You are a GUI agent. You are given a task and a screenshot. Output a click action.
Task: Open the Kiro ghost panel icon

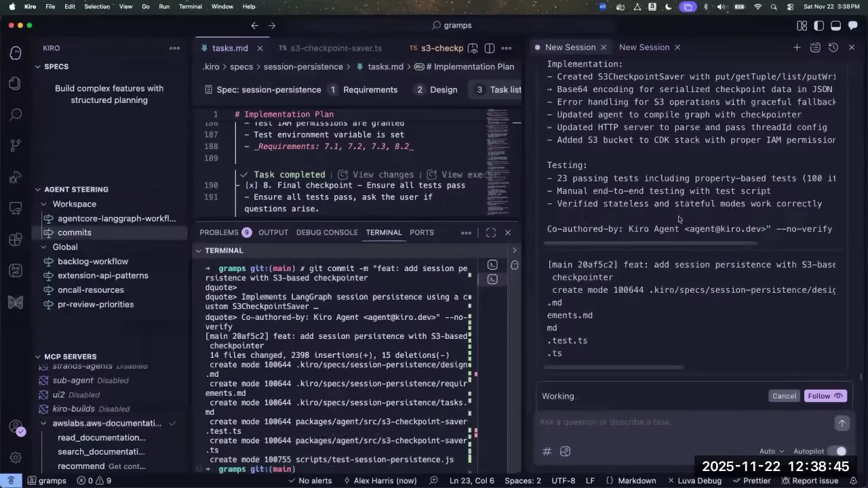(x=15, y=53)
